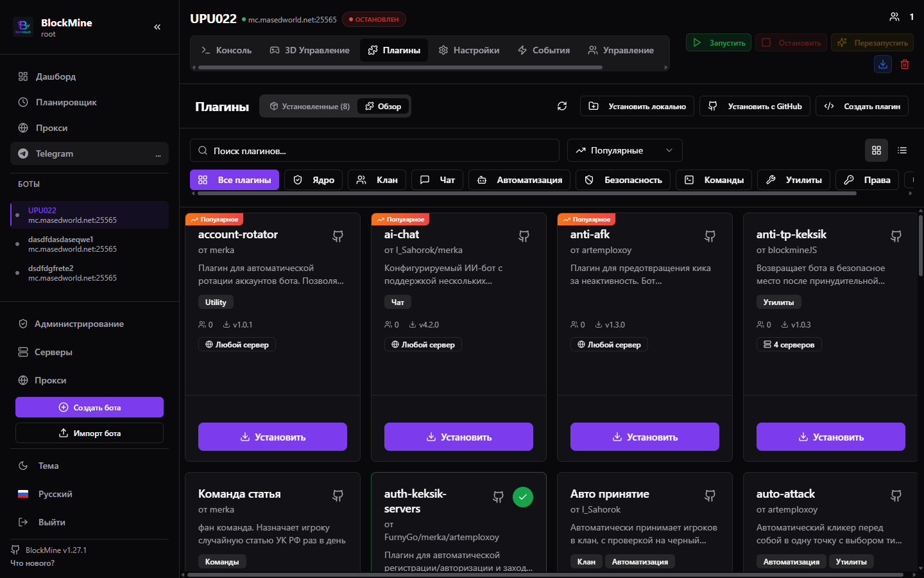Switch to the Настройки tab

click(x=469, y=50)
